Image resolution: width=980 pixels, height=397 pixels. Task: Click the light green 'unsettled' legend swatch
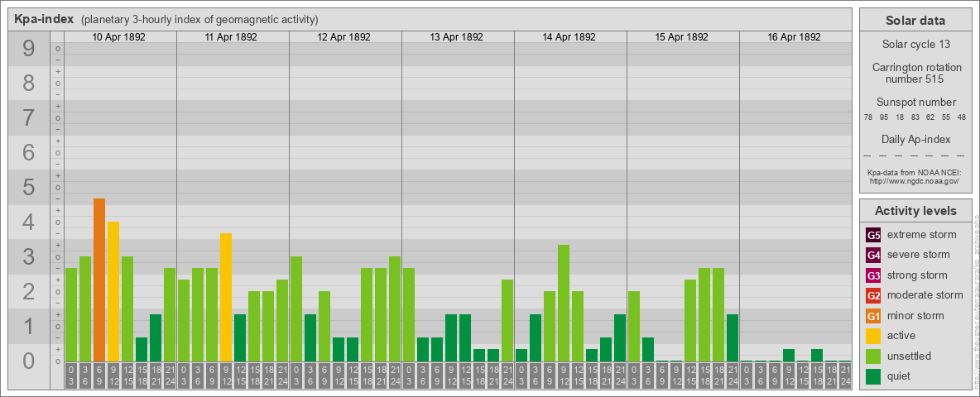(873, 356)
